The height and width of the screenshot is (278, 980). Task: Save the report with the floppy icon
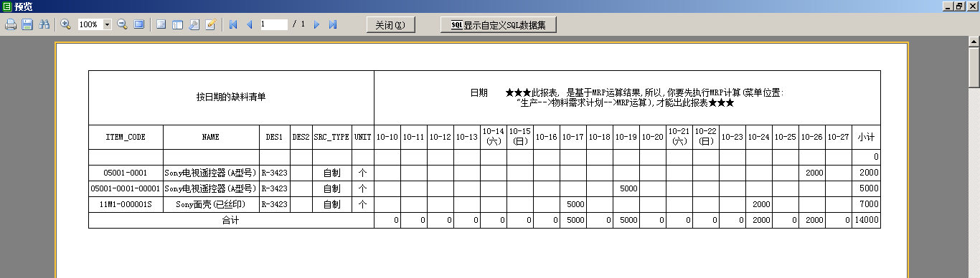(27, 24)
